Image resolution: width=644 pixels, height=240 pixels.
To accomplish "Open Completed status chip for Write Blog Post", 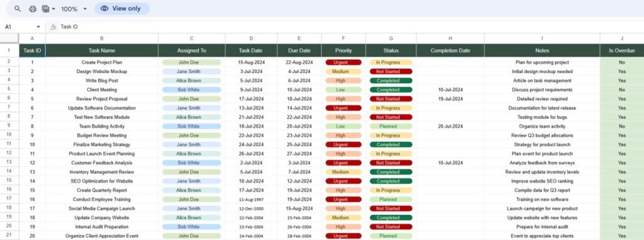I will pos(391,81).
